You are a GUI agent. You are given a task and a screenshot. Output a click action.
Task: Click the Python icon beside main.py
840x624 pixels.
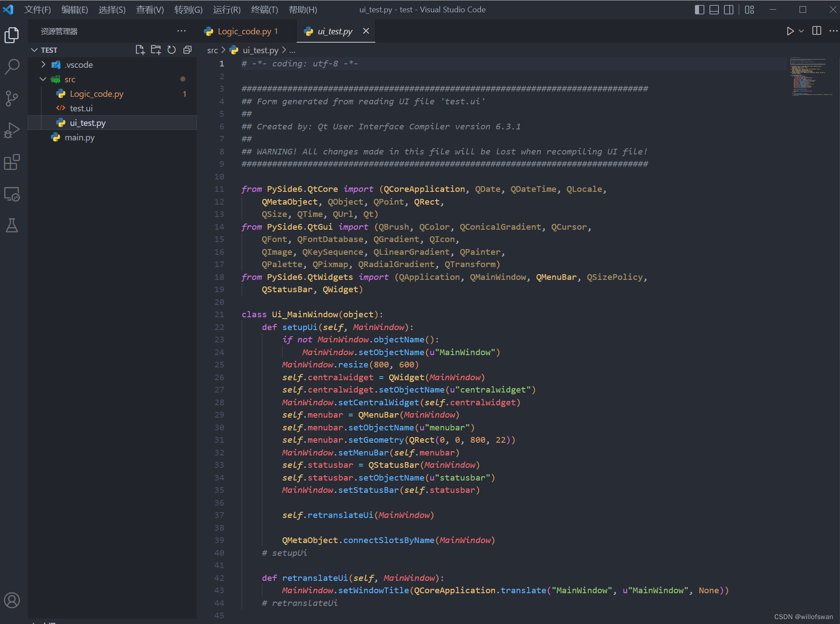click(x=55, y=137)
